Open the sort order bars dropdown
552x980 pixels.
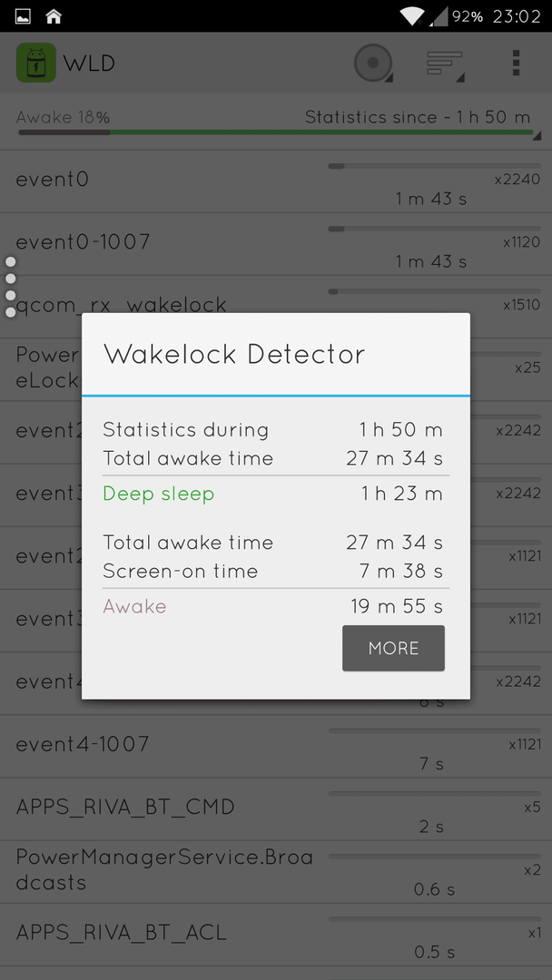pos(446,64)
